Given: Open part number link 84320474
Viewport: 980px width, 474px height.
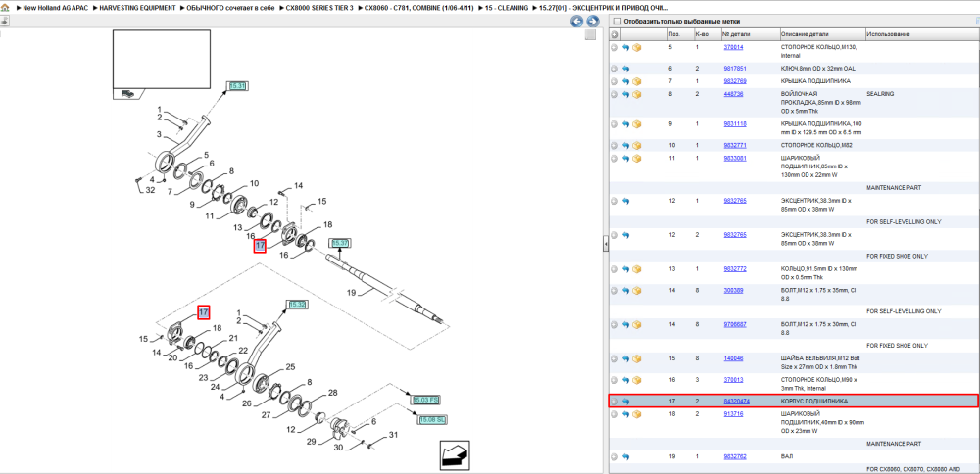Looking at the screenshot, I should tap(736, 401).
